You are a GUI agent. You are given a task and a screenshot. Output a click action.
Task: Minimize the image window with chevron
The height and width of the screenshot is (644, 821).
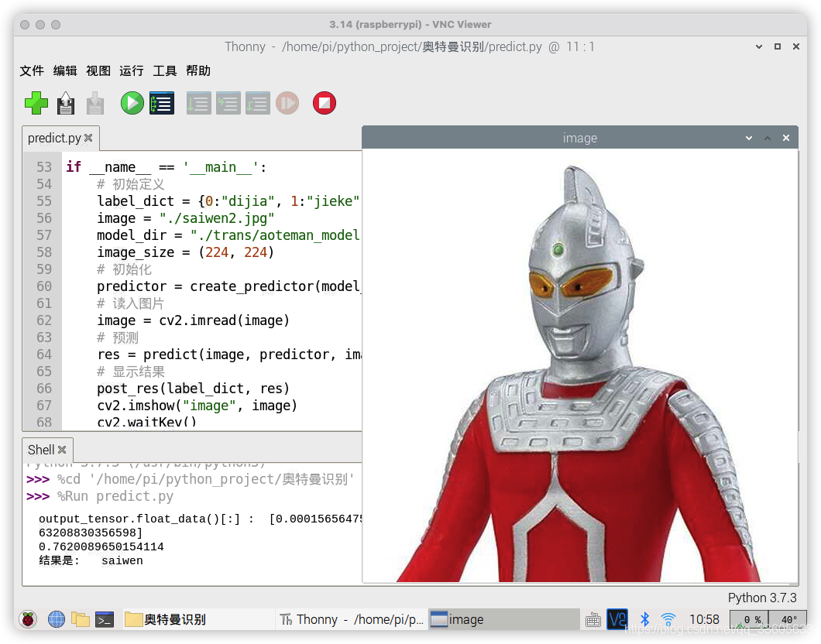(x=749, y=138)
